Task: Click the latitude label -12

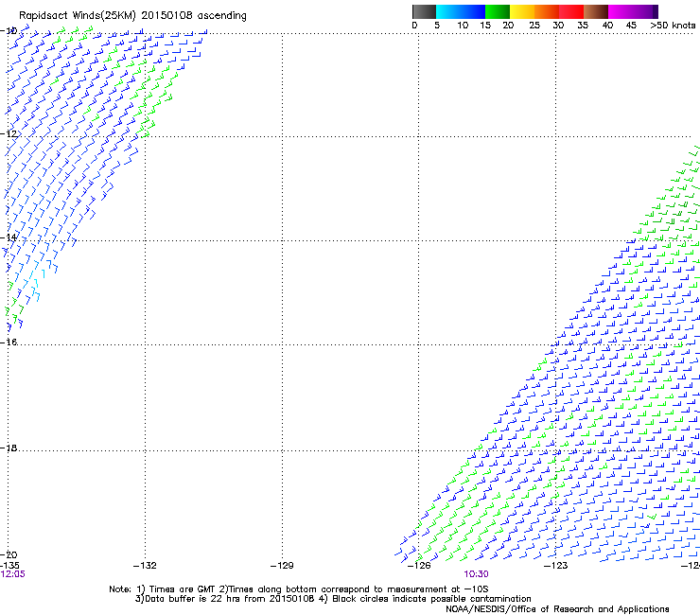Action: [x=9, y=134]
